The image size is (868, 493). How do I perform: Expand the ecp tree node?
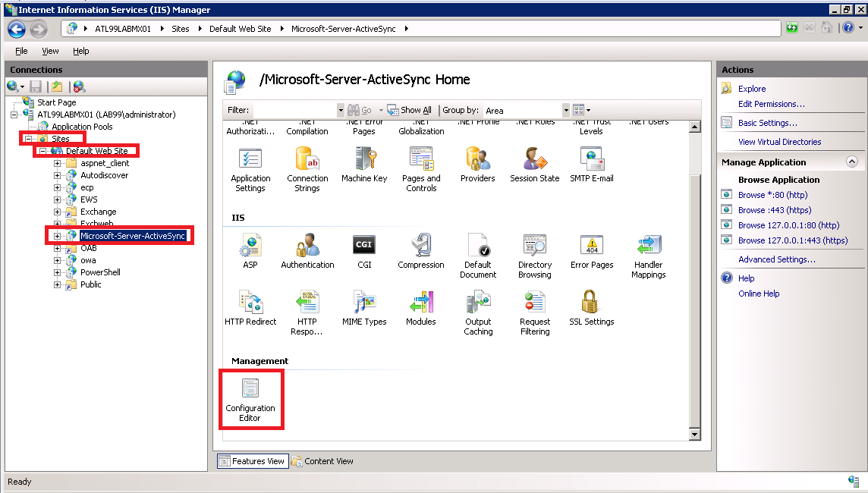pos(57,187)
